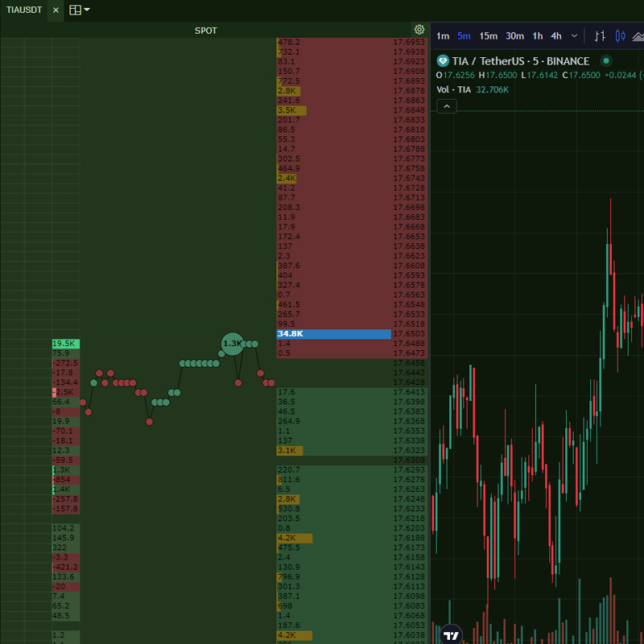The height and width of the screenshot is (644, 644).
Task: Click the TIA coin logo icon
Action: pyautogui.click(x=442, y=61)
